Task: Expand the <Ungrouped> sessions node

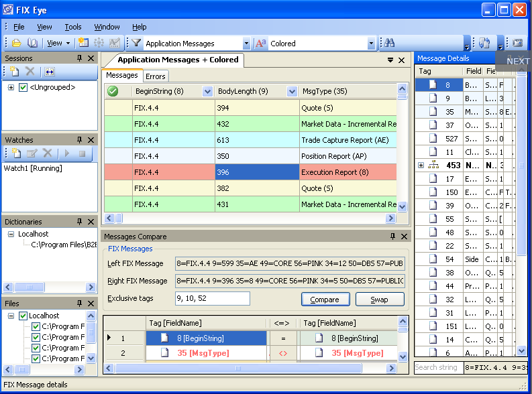Action: (x=11, y=87)
